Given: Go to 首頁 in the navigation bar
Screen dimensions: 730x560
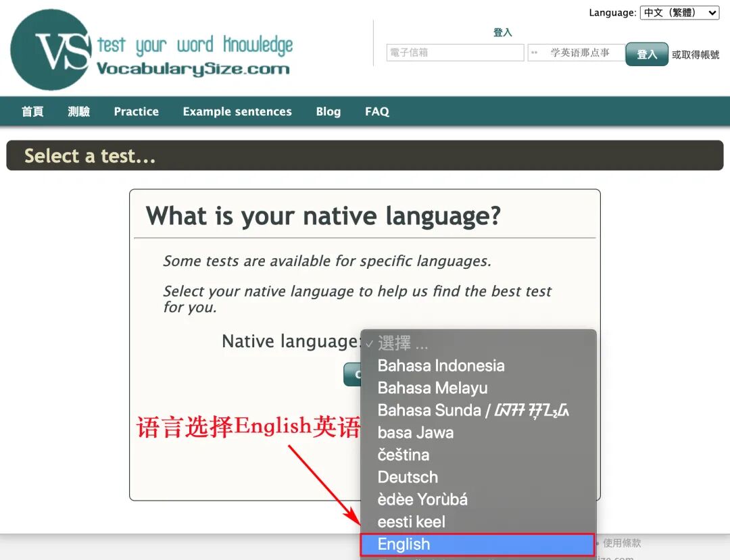Looking at the screenshot, I should point(32,111).
